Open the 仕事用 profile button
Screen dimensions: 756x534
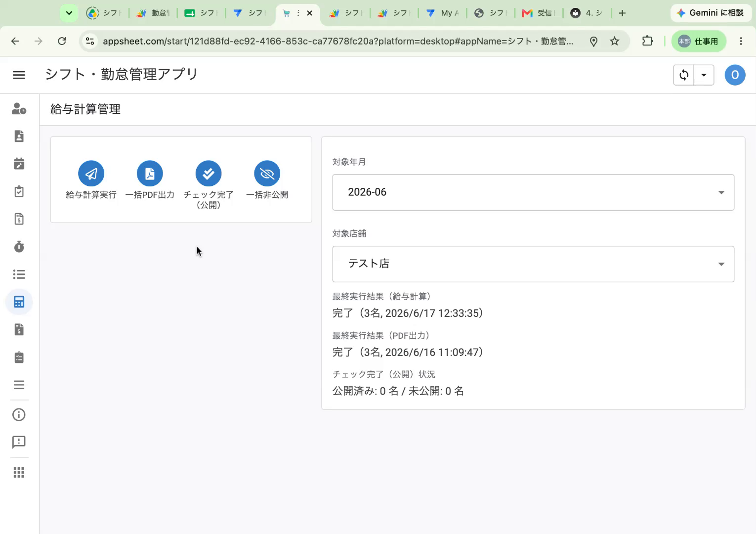click(x=699, y=41)
